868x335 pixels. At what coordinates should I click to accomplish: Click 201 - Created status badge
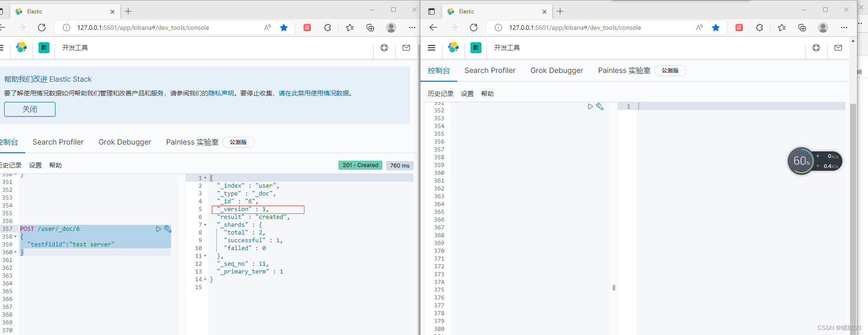click(360, 165)
